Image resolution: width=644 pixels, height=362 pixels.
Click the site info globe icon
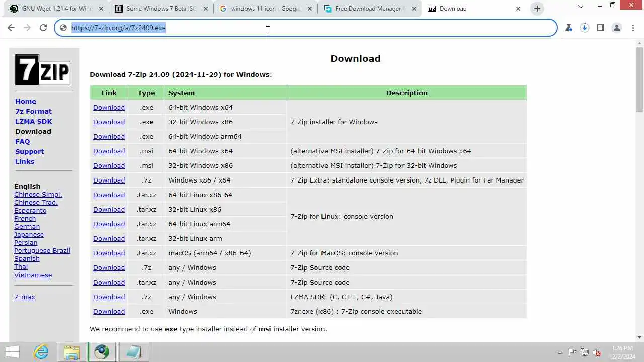tap(63, 28)
